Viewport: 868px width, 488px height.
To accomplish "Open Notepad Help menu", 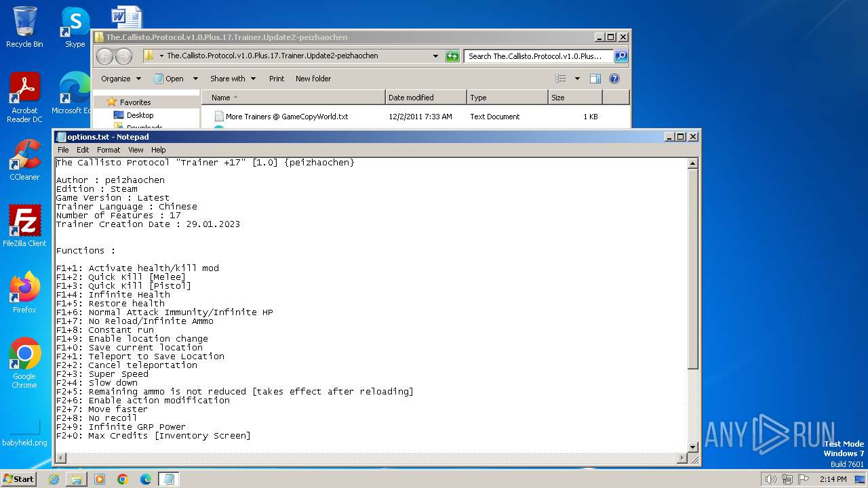I will [158, 150].
